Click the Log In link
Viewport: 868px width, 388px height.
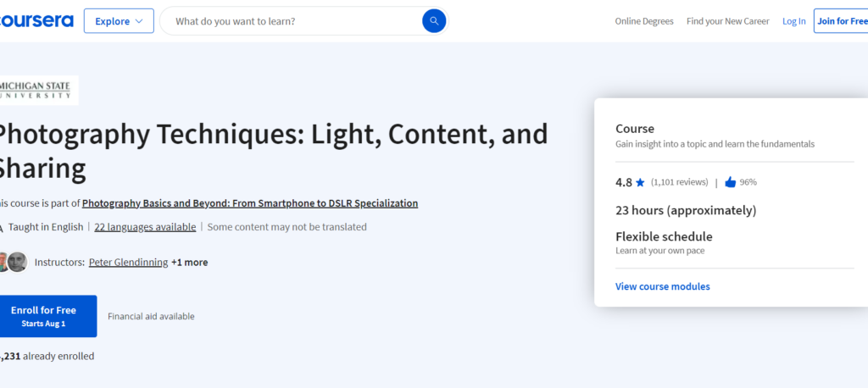794,21
